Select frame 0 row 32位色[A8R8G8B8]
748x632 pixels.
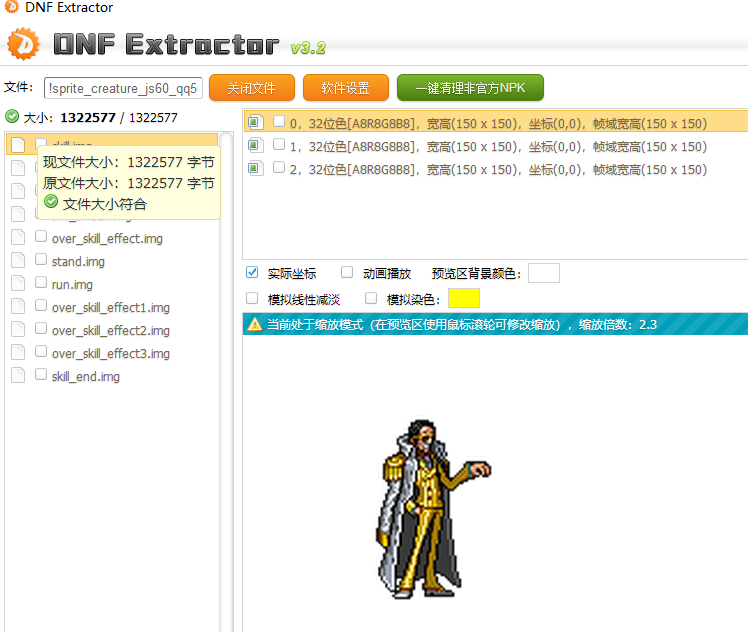pos(496,121)
